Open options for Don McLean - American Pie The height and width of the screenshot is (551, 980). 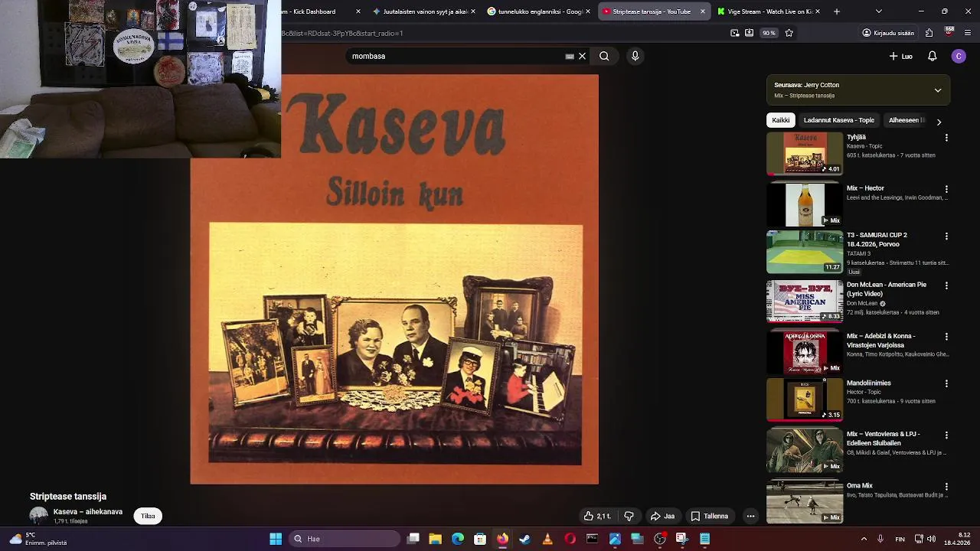(946, 285)
